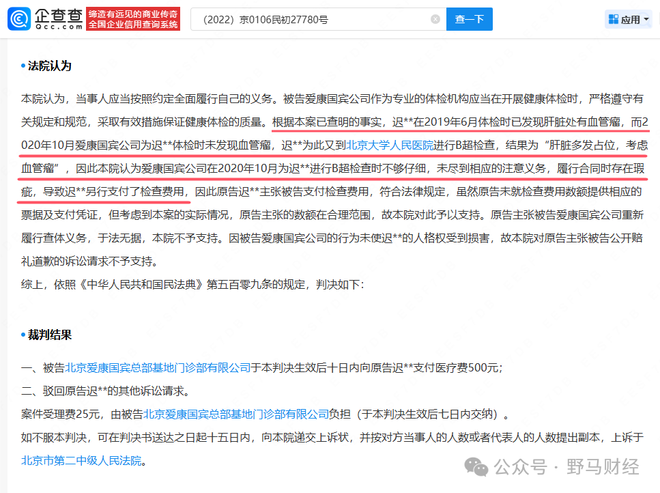Click the grid icon beside 应用
This screenshot has width=660, height=493.
(614, 19)
